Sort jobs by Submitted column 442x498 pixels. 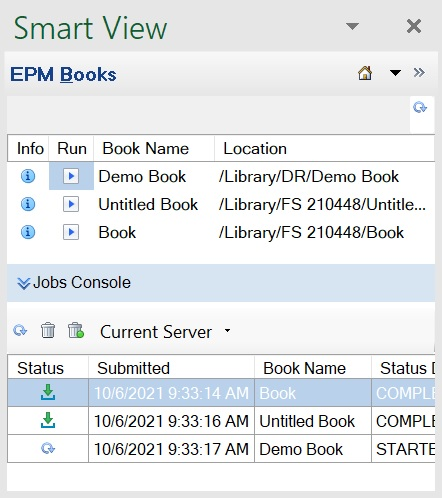[x=171, y=368]
